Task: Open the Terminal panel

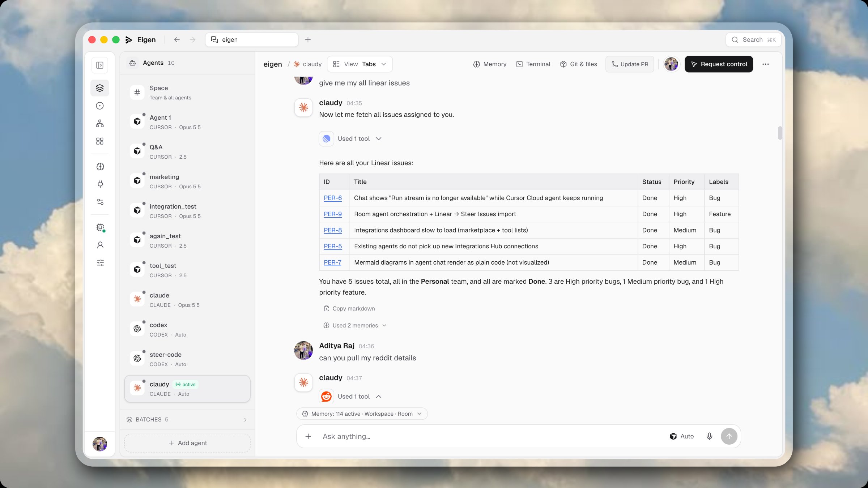Action: [x=533, y=64]
